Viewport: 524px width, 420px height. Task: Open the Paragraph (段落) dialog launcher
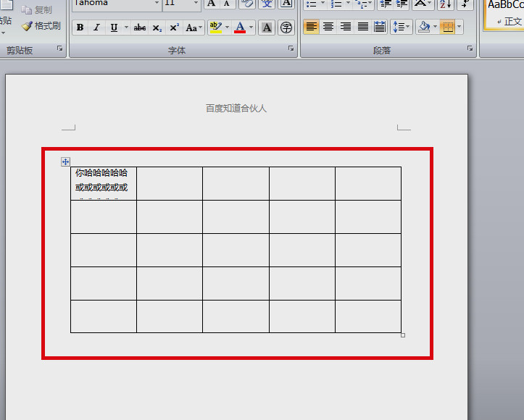click(470, 49)
